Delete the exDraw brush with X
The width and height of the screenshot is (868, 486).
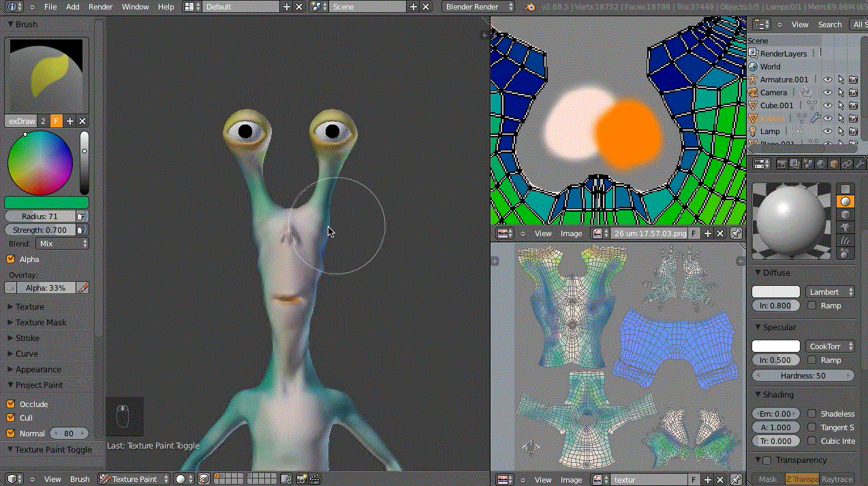pyautogui.click(x=82, y=121)
